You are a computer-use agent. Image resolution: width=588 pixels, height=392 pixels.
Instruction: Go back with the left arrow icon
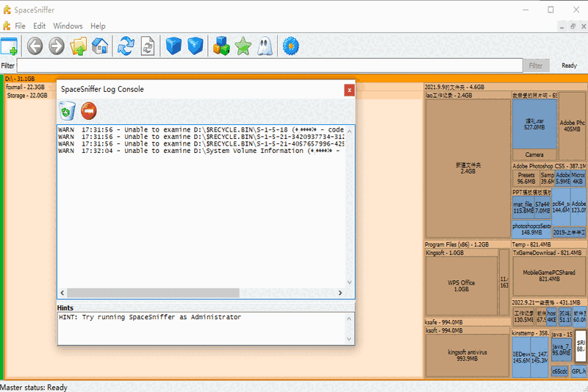[x=35, y=46]
